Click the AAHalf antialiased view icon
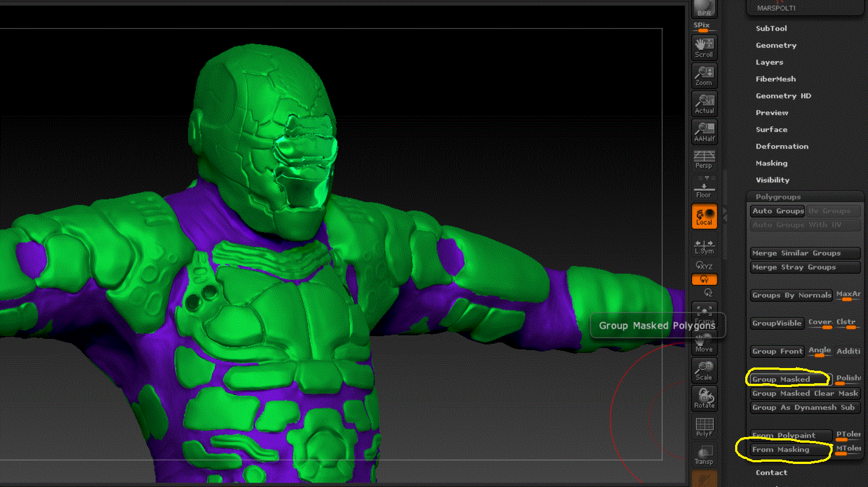868x487 pixels. (704, 132)
